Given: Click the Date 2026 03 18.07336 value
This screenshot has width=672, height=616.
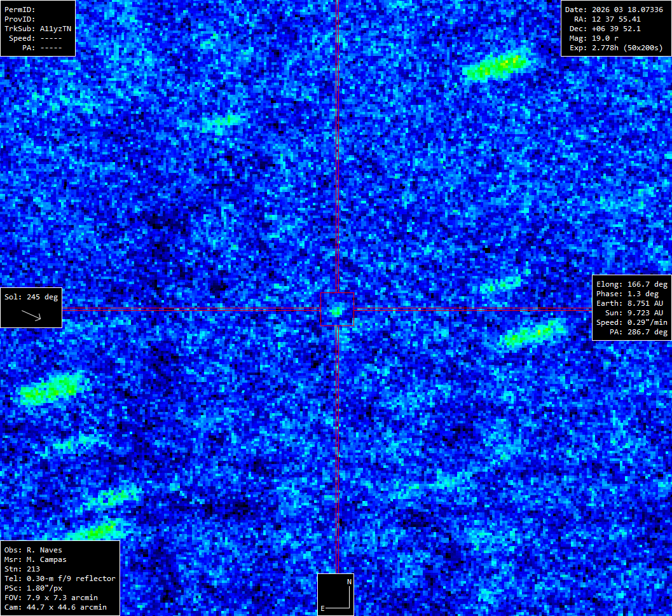Looking at the screenshot, I should coord(614,10).
